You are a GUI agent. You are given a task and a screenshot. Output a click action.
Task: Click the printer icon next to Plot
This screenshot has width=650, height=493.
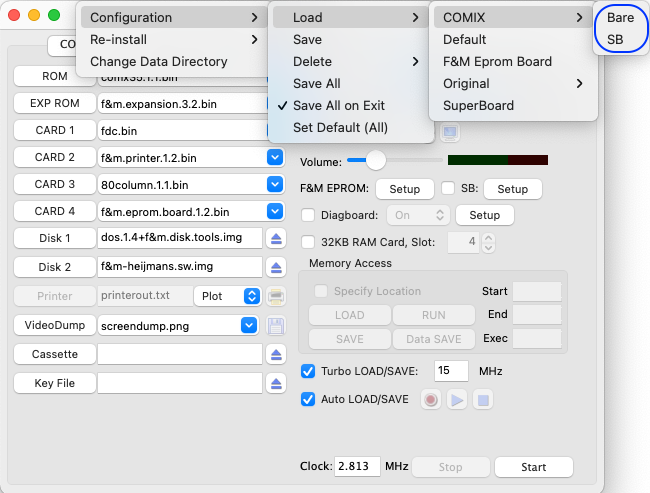pos(276,296)
